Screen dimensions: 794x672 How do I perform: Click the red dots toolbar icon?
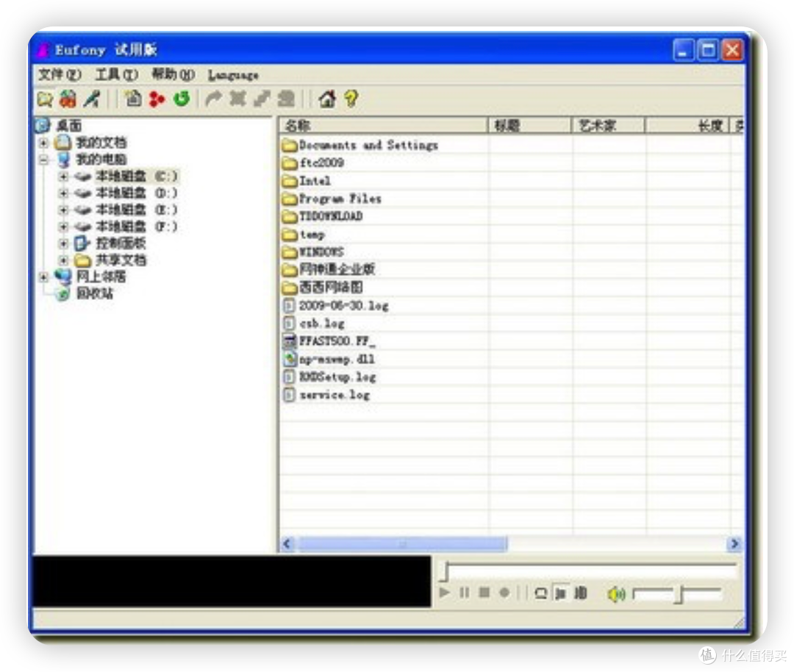(x=157, y=99)
